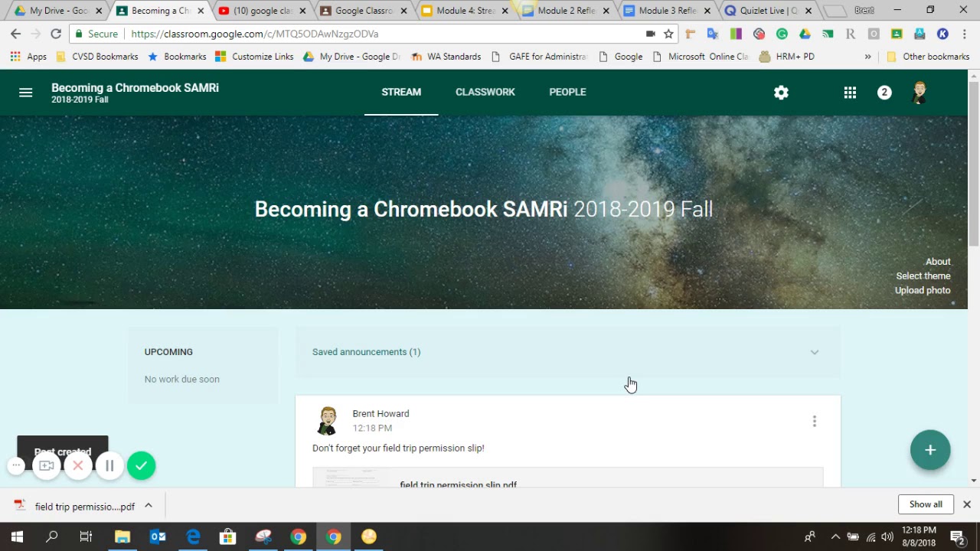The width and height of the screenshot is (980, 551).
Task: Bookmark this page with the star
Action: (x=668, y=34)
